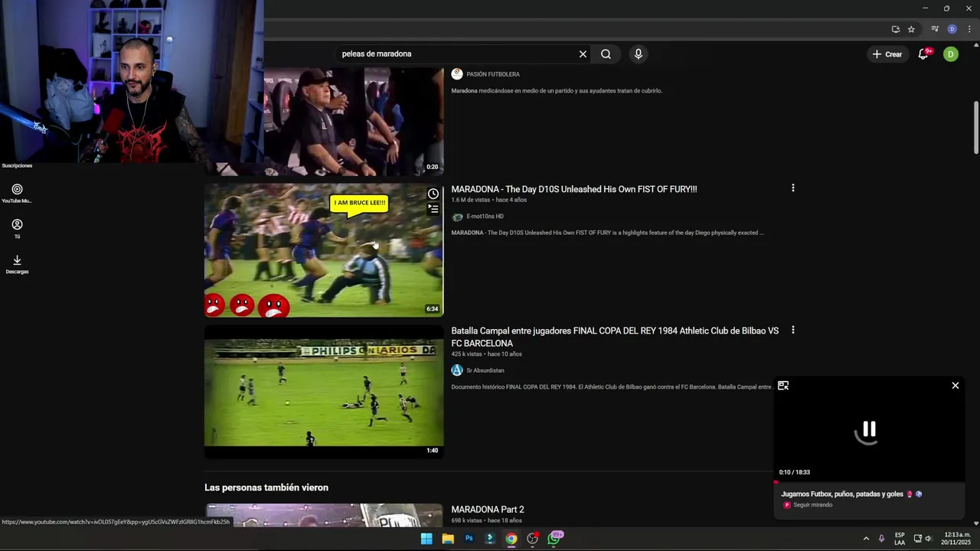Open the Batalla Campal FINAL COPA DEL REY title
Viewport: 980px width, 551px height.
point(615,337)
